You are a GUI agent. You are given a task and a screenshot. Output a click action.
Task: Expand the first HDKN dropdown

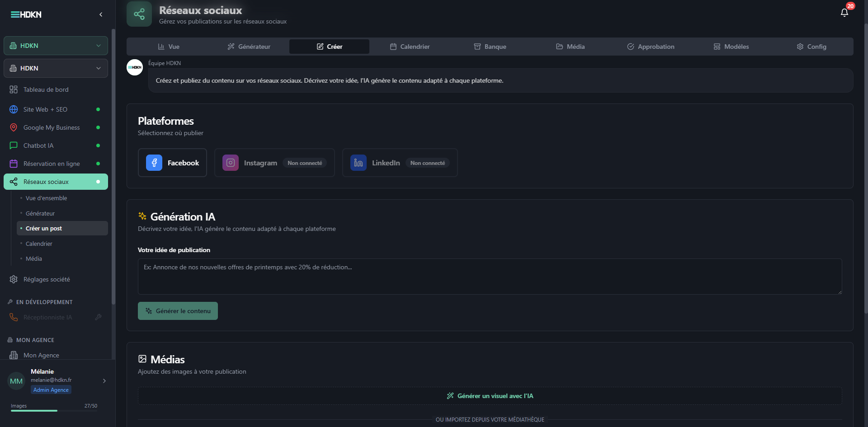pyautogui.click(x=56, y=46)
